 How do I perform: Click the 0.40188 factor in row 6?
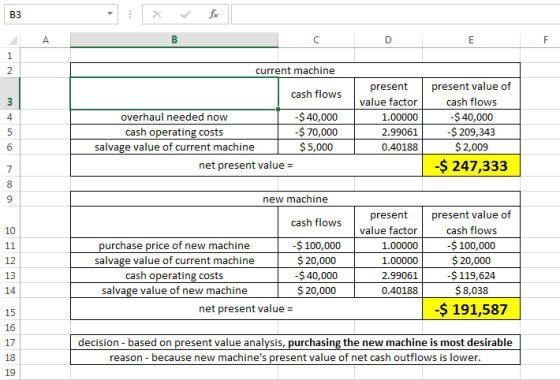tap(388, 147)
